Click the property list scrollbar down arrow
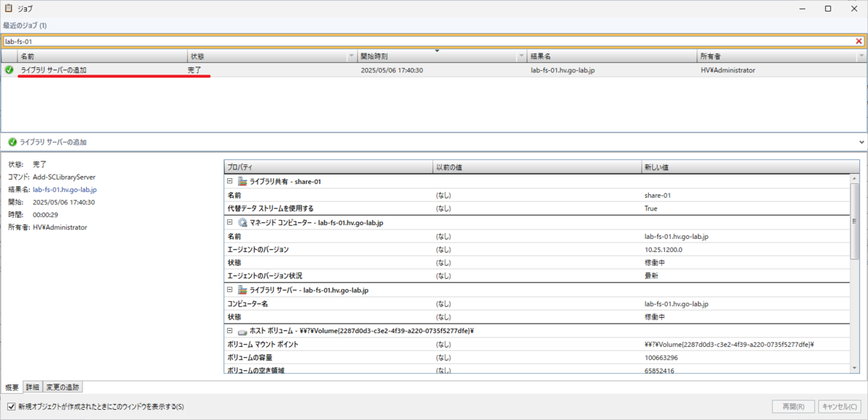Viewport: 868px width, 420px height. 855,369
